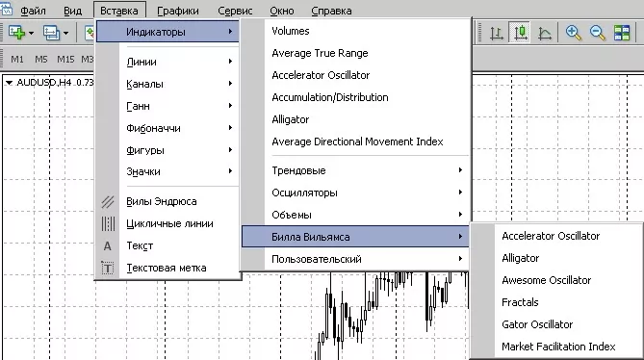Click the AUDUSD,H4 chart title arrow
The image size is (644, 360).
(9, 83)
